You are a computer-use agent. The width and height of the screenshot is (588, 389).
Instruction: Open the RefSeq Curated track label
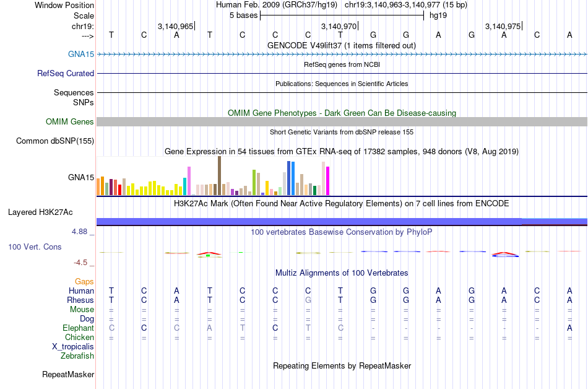pyautogui.click(x=65, y=73)
